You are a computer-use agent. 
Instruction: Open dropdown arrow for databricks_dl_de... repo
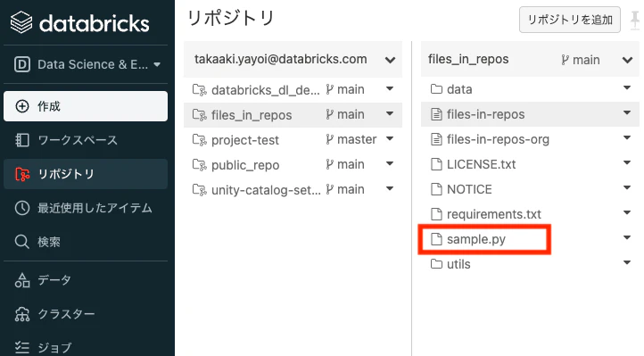click(x=390, y=88)
